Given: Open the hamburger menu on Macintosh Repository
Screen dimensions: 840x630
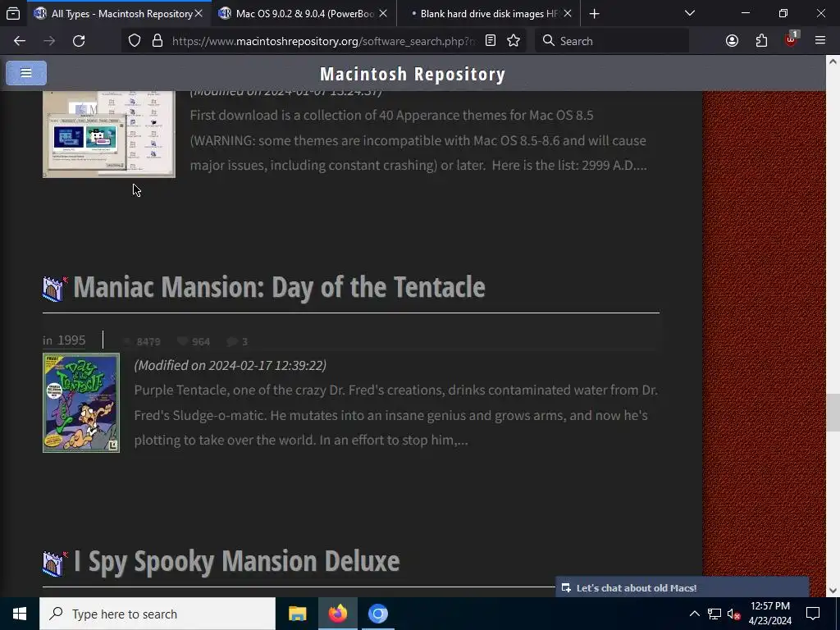Looking at the screenshot, I should click(25, 73).
